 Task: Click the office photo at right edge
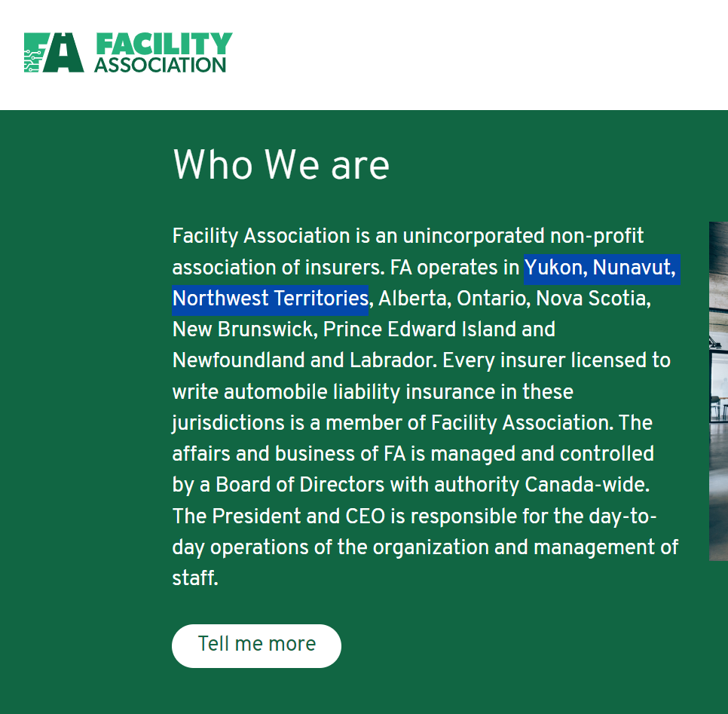(718, 391)
